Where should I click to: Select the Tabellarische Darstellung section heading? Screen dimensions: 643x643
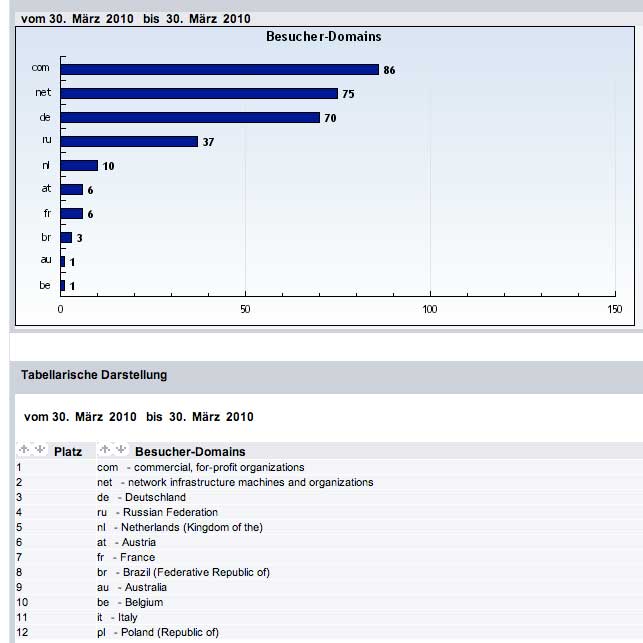point(94,375)
